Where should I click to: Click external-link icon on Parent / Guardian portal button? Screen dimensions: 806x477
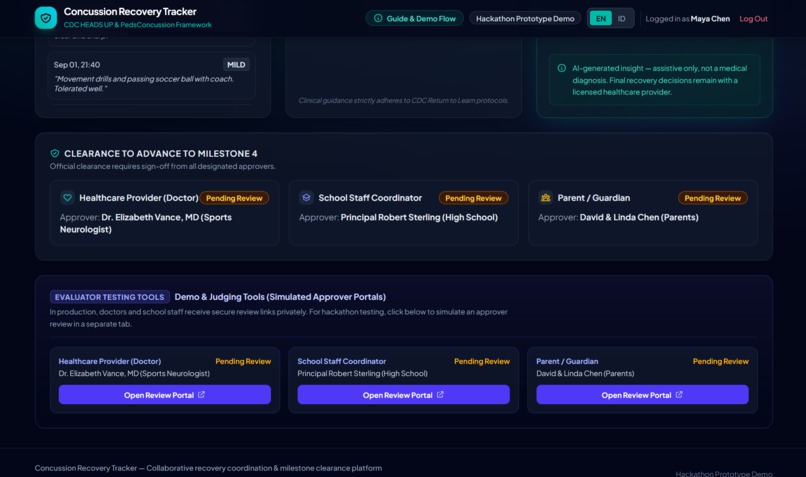679,395
